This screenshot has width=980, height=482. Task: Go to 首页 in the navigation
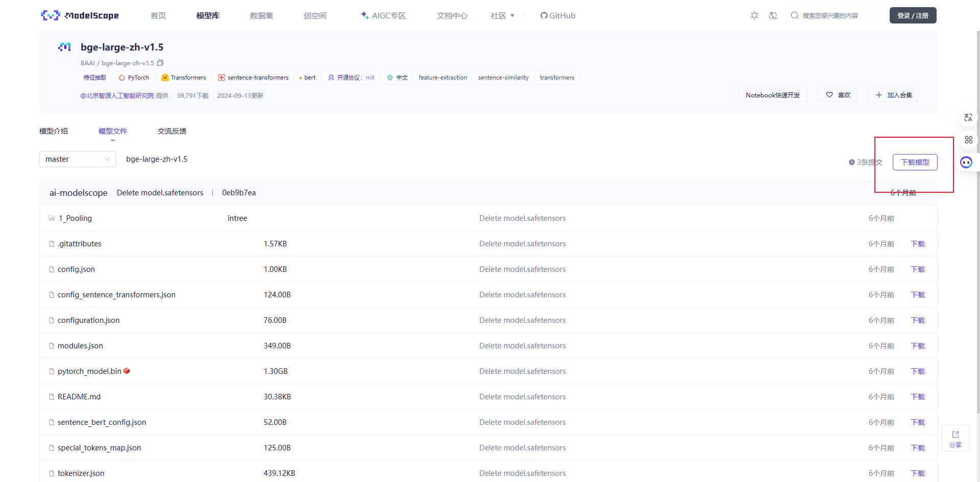pos(158,15)
